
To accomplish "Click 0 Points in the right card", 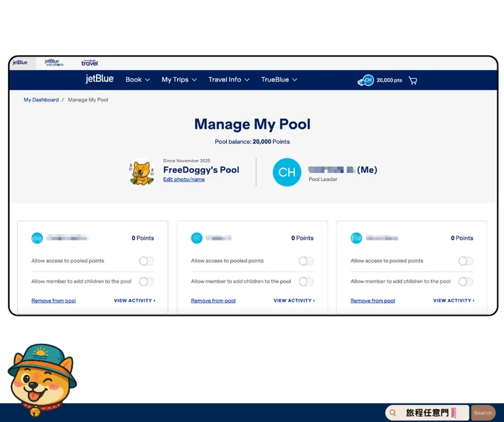I will point(462,238).
